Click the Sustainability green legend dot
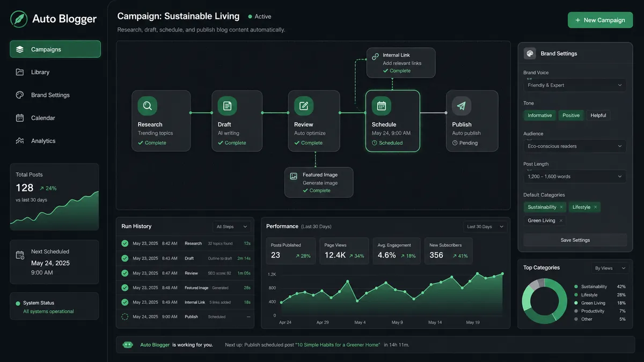This screenshot has height=362, width=644. pos(576,287)
